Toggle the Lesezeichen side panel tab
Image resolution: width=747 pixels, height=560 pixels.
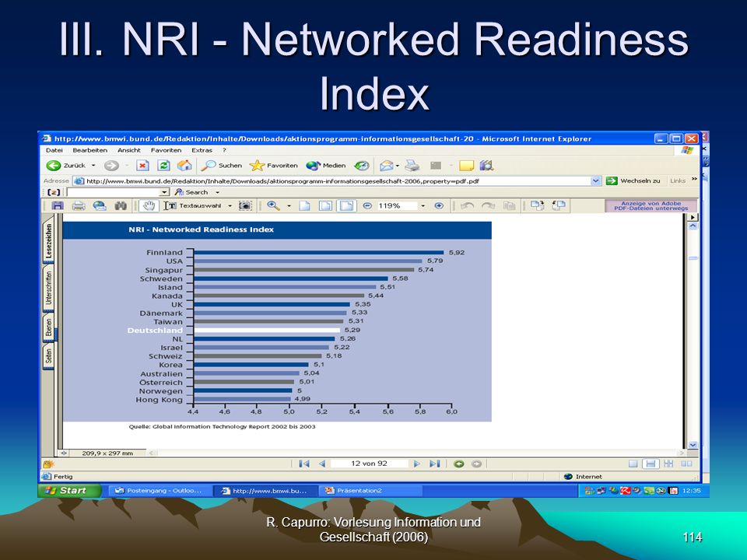48,240
